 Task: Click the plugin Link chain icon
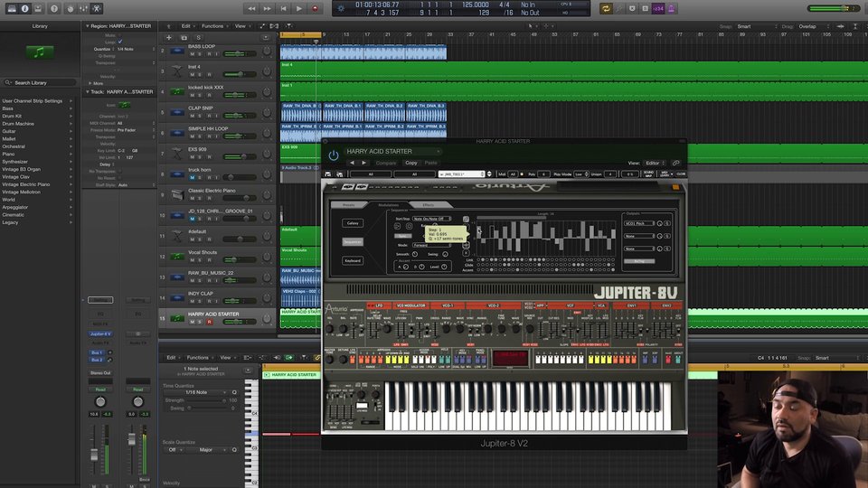coord(676,163)
